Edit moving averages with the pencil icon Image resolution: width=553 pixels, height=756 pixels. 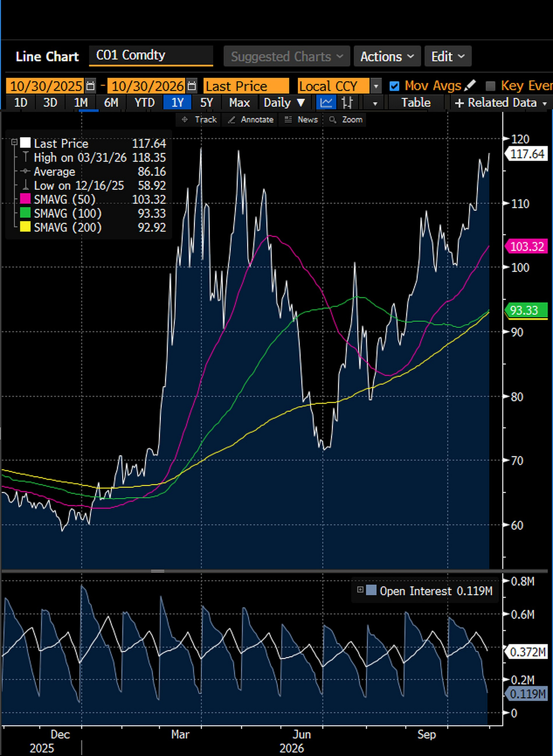click(x=470, y=85)
